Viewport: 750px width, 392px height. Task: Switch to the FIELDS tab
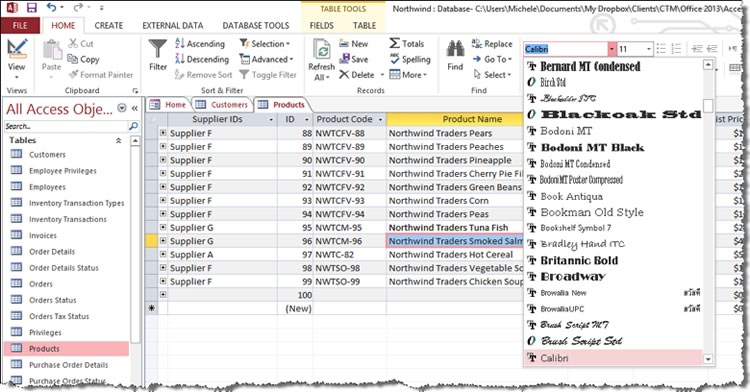click(x=321, y=25)
